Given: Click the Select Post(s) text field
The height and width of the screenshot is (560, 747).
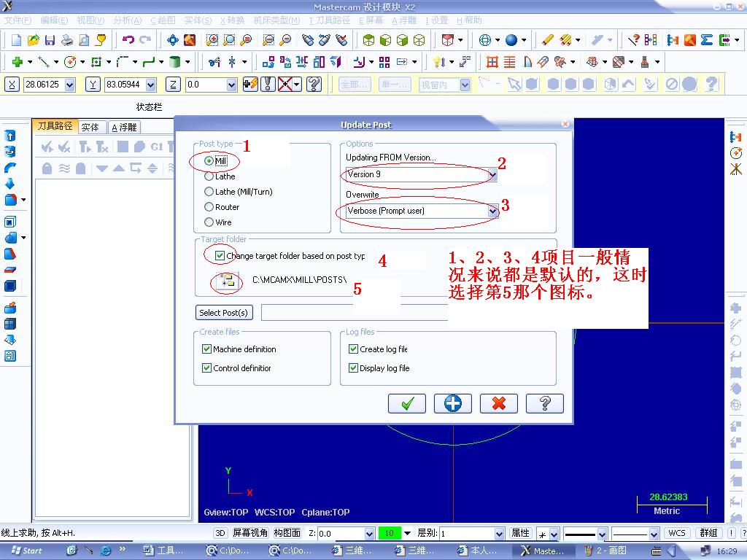Looking at the screenshot, I should tap(355, 313).
